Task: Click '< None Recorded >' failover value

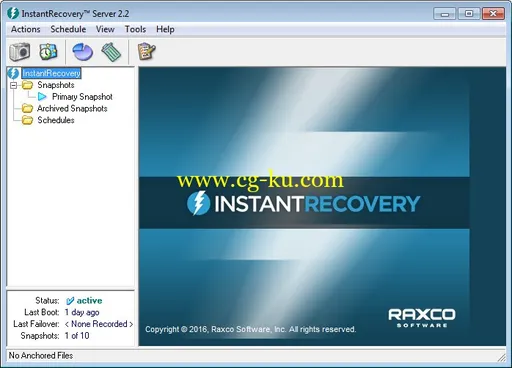Action: (x=99, y=324)
